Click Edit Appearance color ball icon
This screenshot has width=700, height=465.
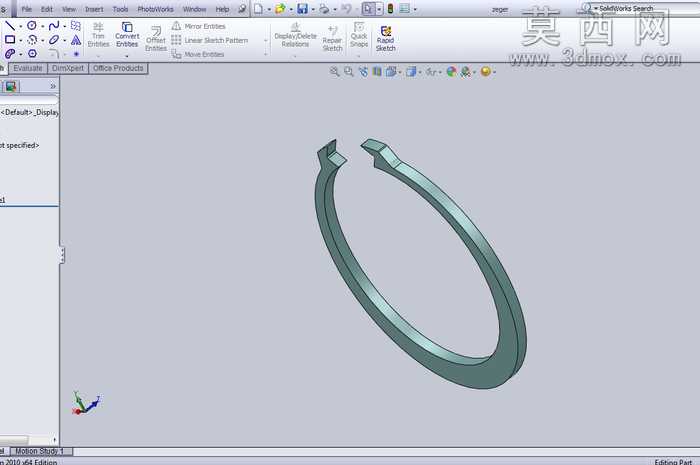[x=451, y=71]
